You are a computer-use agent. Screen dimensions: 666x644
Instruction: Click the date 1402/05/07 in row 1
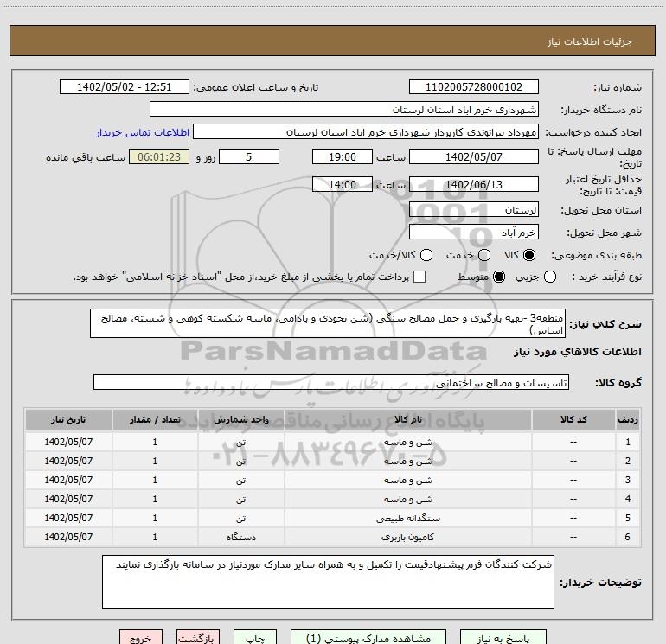(68, 442)
